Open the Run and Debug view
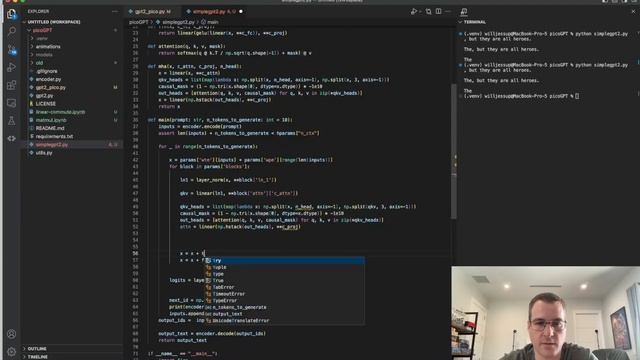Image resolution: width=640 pixels, height=360 pixels. (x=11, y=67)
